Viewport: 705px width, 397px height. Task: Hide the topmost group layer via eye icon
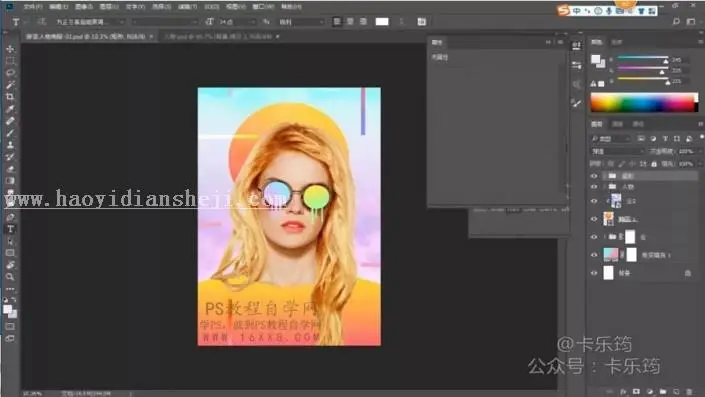594,176
